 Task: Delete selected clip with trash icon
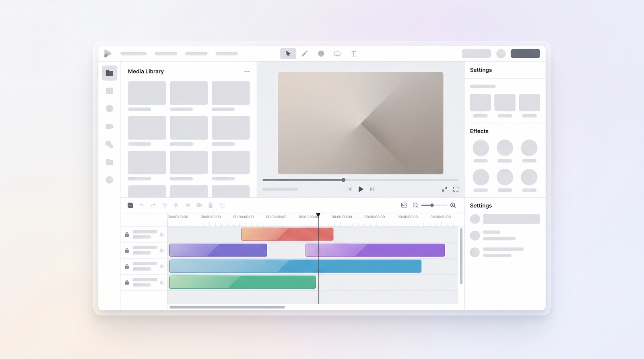pyautogui.click(x=211, y=205)
